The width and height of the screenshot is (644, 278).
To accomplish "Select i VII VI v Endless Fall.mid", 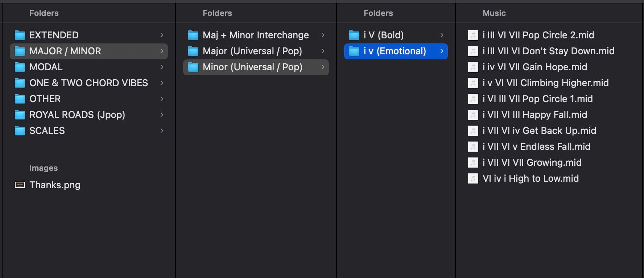I will [x=536, y=147].
